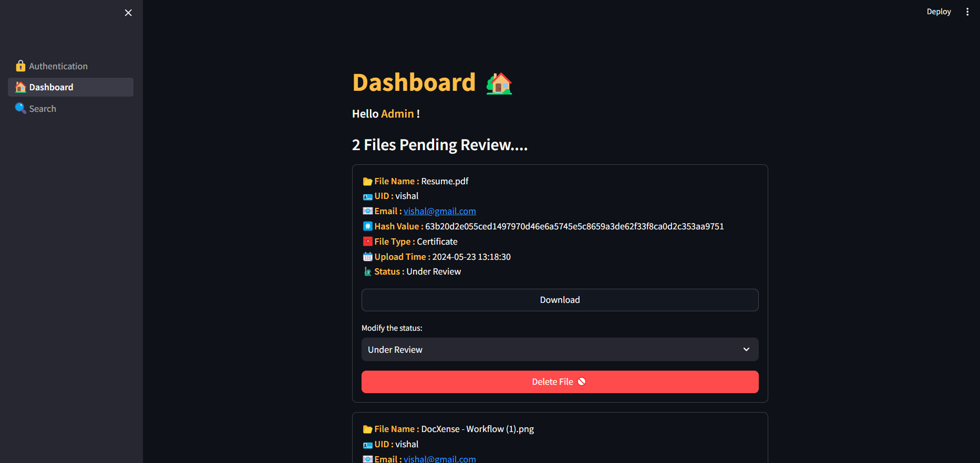Viewport: 980px width, 463px height.
Task: Open the Authentication page
Action: point(70,66)
